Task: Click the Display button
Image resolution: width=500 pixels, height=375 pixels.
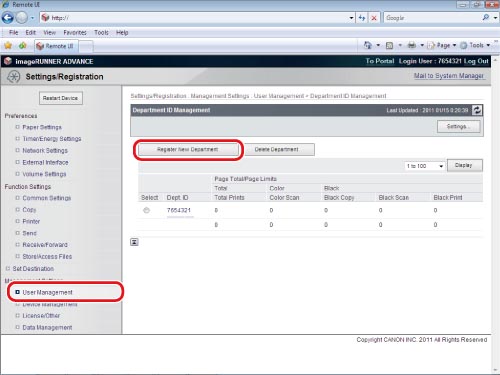Action: click(x=464, y=165)
